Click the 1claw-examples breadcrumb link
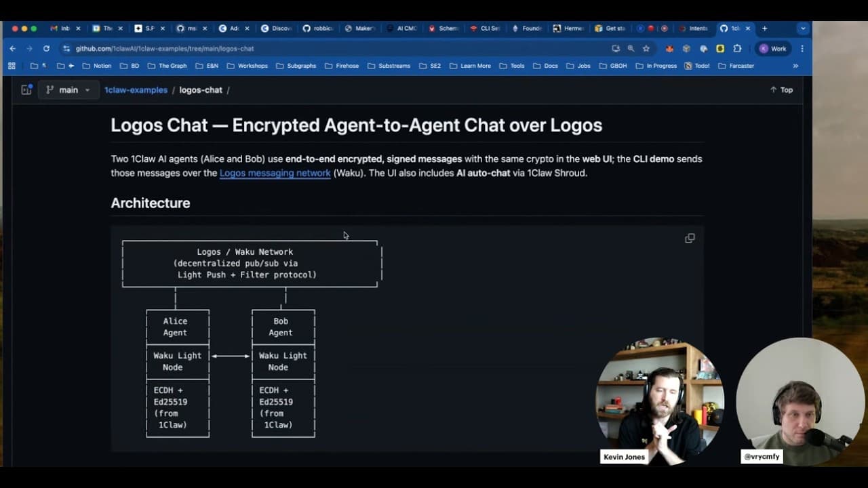This screenshot has width=868, height=488. click(136, 89)
